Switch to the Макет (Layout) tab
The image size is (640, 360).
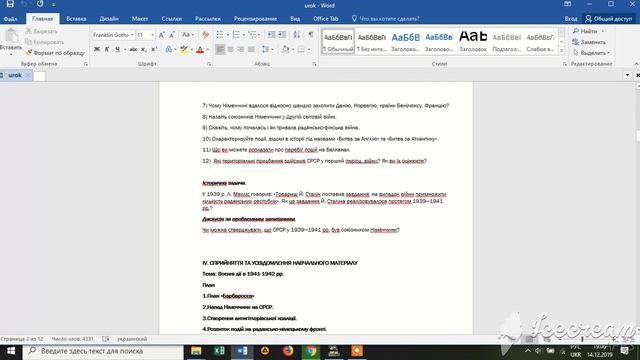pyautogui.click(x=140, y=19)
